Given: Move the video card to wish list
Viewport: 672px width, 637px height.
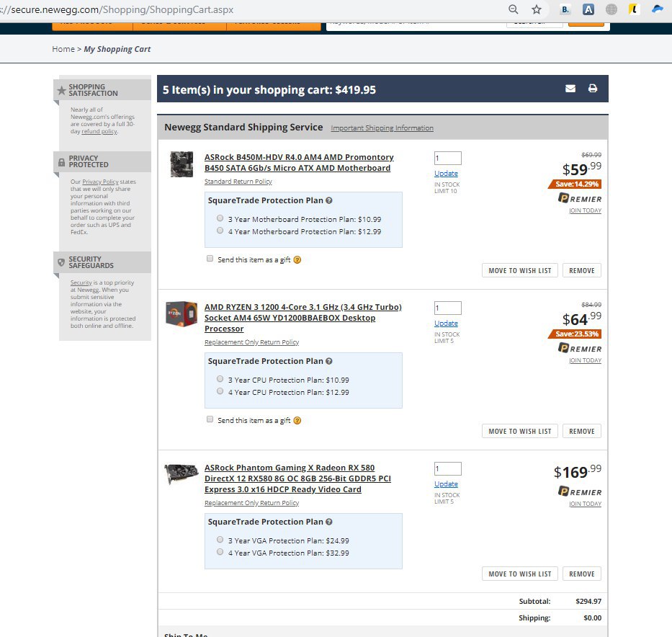Looking at the screenshot, I should point(520,574).
